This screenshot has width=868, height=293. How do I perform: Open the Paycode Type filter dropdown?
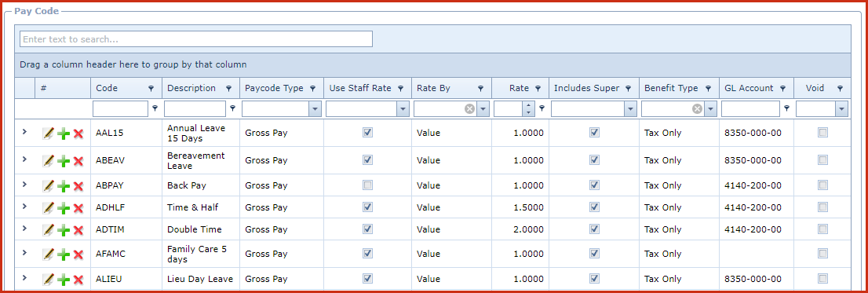coord(315,109)
